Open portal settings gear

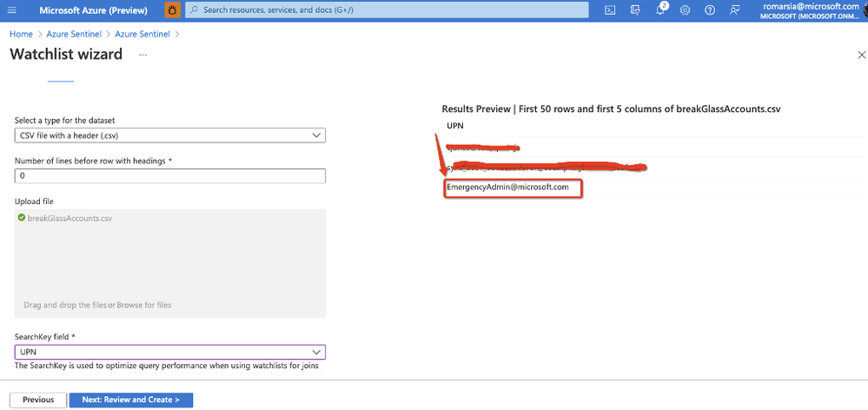(685, 10)
